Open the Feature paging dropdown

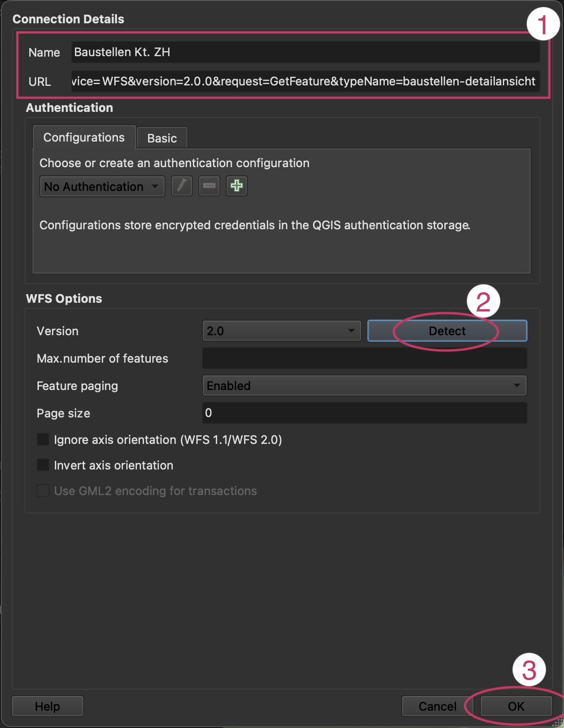pyautogui.click(x=364, y=386)
